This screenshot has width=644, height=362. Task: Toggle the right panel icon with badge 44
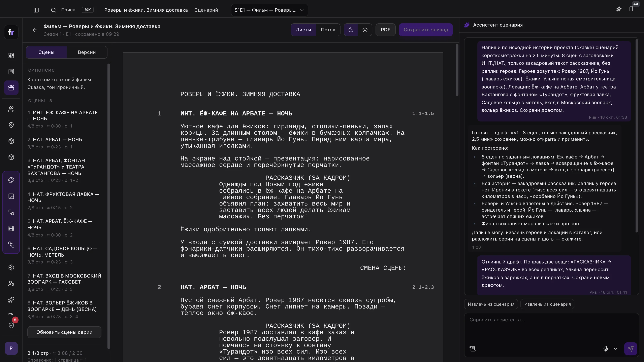coord(632,9)
